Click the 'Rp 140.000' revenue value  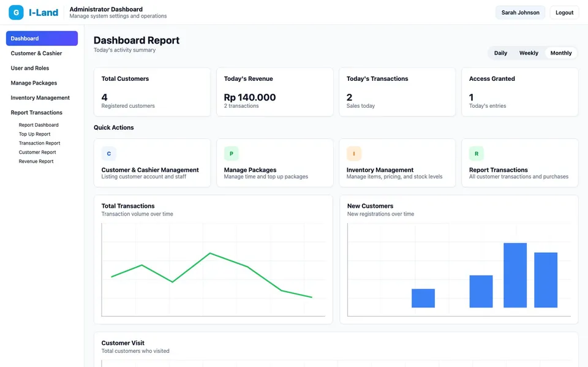coord(250,97)
